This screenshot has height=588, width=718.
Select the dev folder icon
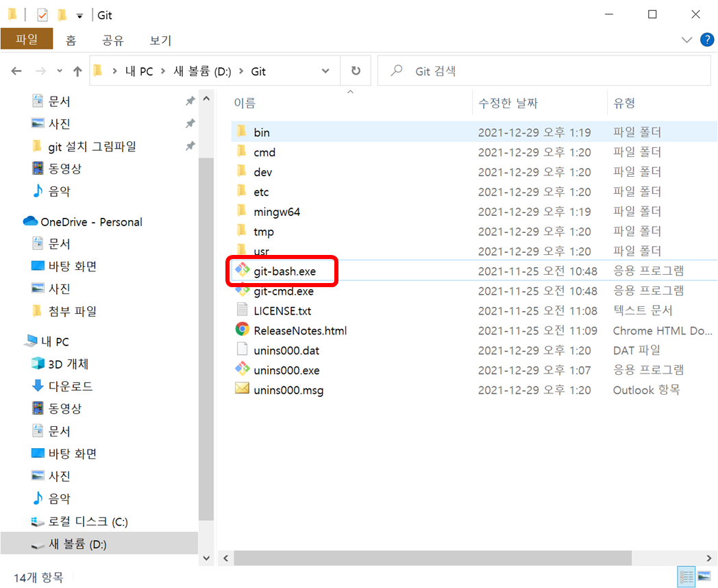click(x=242, y=172)
